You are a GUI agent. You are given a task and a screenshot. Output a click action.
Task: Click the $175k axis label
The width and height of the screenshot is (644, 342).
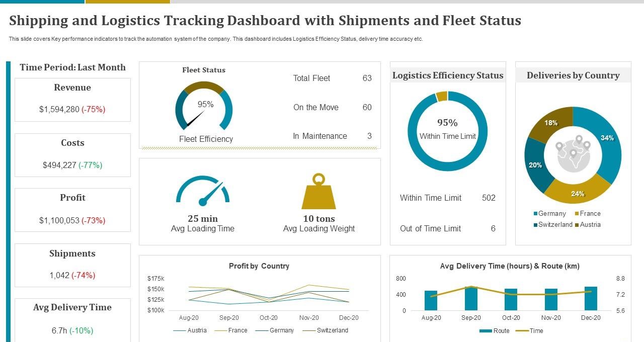click(x=155, y=278)
